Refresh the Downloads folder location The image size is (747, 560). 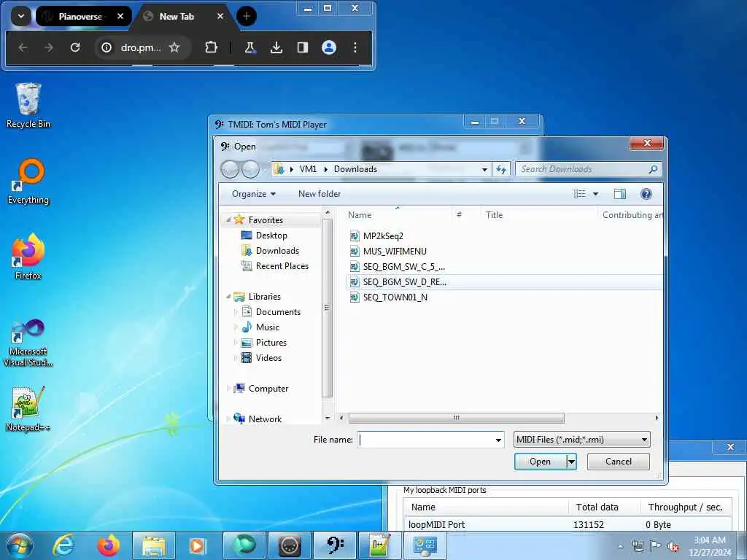pos(501,169)
